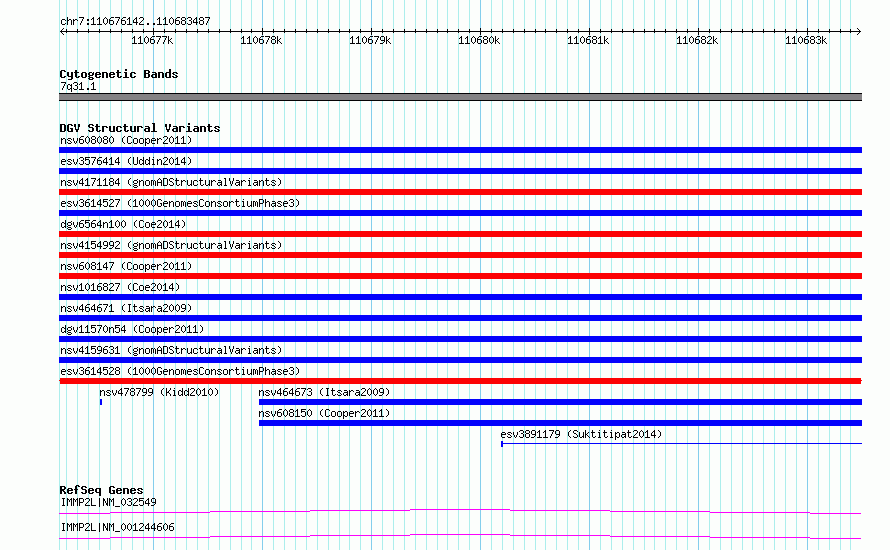Click the chr7:110676142..110683487 coordinate label

click(135, 21)
